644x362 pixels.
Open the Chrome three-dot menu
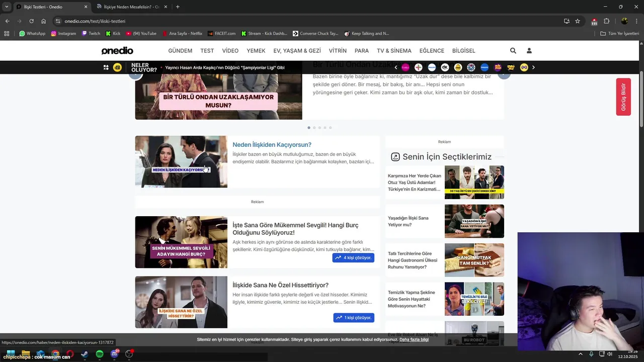click(636, 21)
